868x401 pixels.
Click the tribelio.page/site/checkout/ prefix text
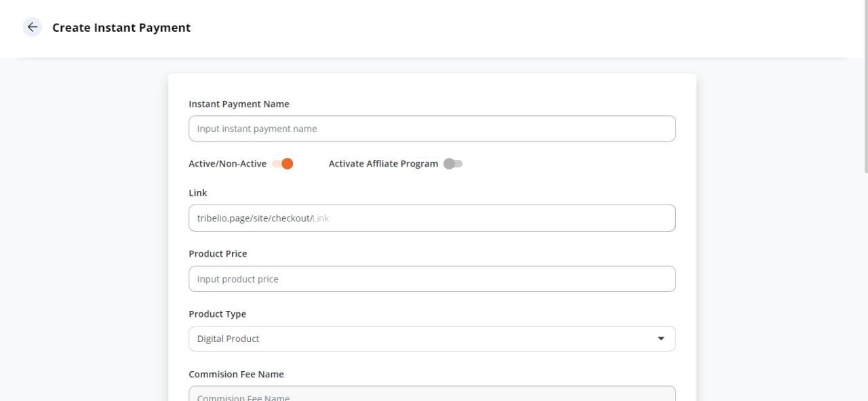(x=254, y=218)
